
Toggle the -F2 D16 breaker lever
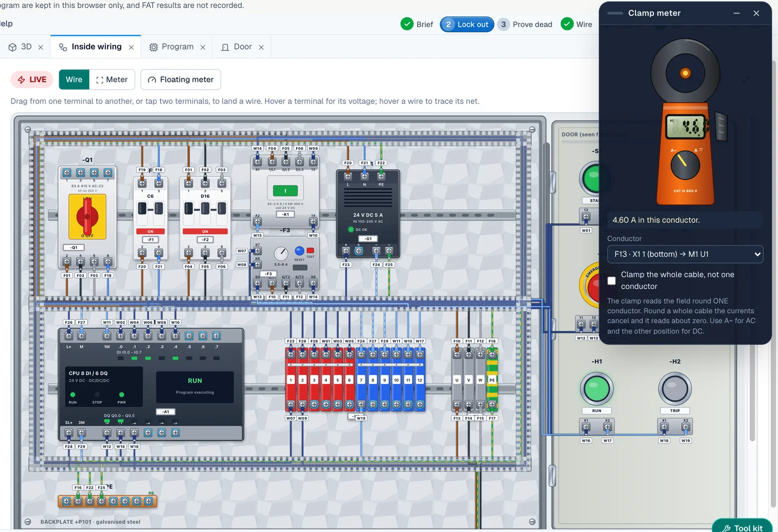205,209
